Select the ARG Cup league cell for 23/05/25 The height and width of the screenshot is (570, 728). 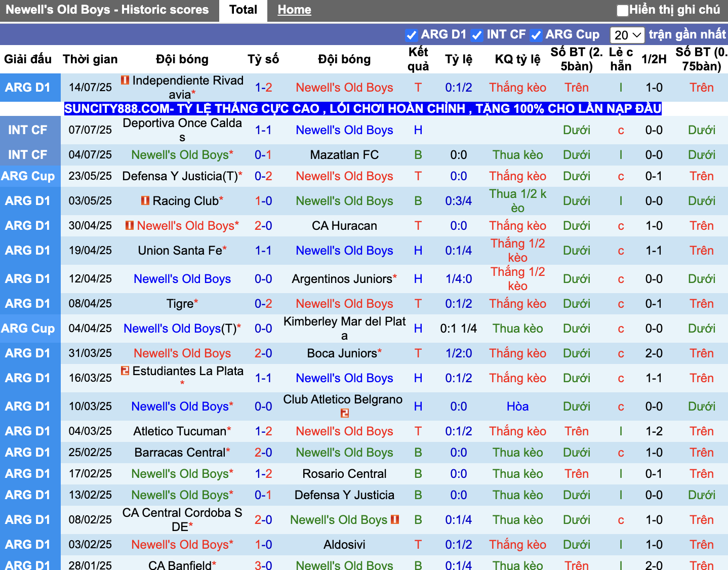click(30, 176)
